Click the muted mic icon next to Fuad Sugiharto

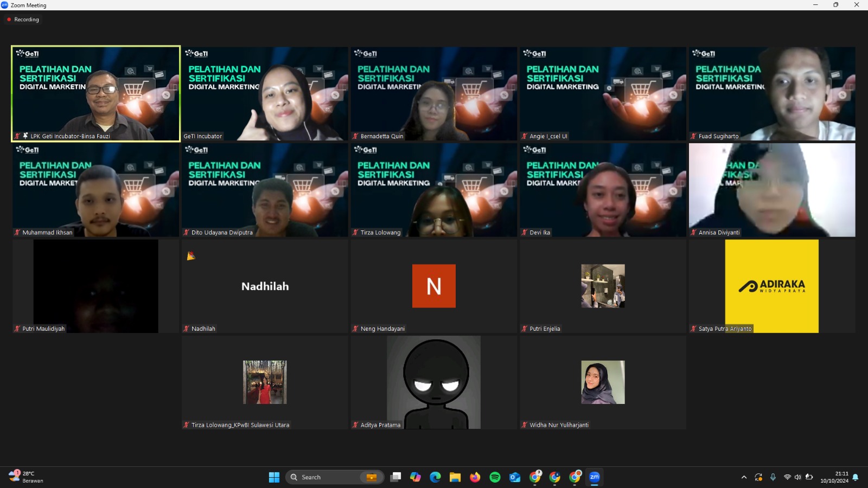coord(693,136)
